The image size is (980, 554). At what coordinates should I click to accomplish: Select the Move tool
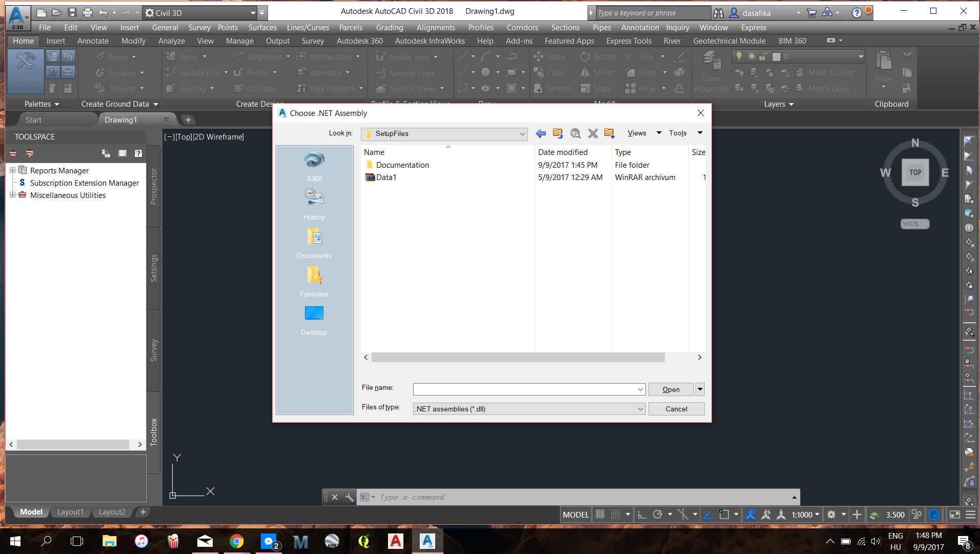[x=550, y=57]
